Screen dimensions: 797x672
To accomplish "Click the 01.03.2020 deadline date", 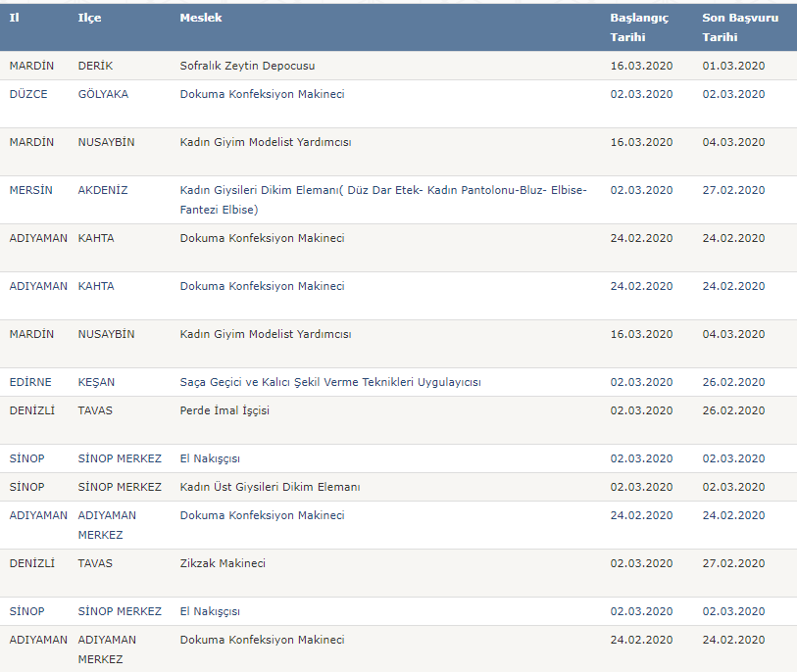I will (x=733, y=66).
